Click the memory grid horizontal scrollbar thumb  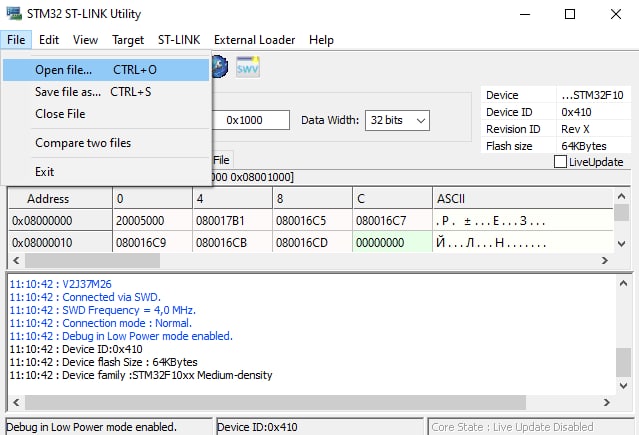93,261
